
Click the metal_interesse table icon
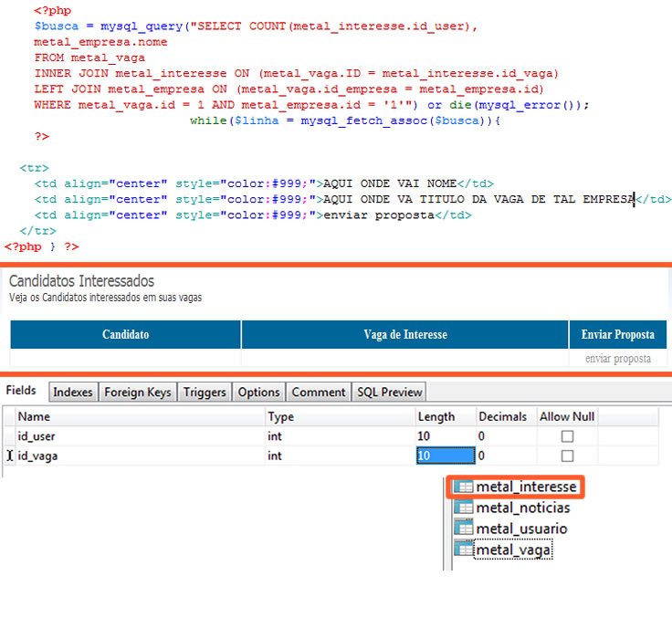click(x=464, y=487)
